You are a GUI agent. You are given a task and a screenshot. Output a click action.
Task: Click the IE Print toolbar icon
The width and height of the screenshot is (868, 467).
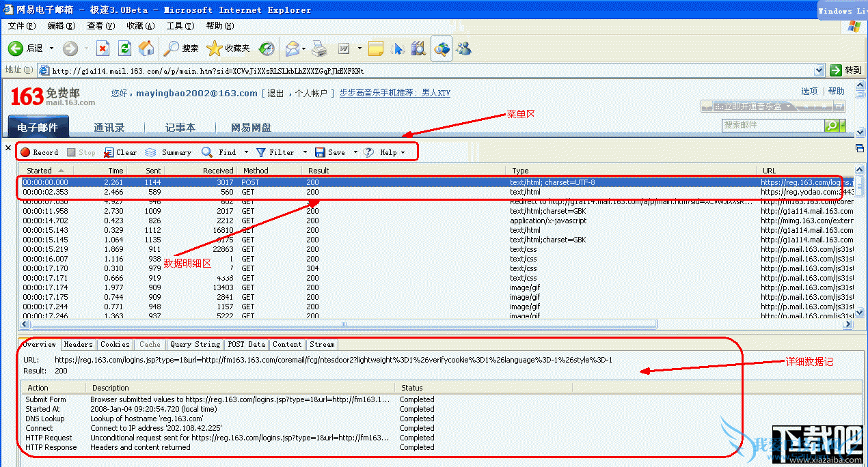coord(319,48)
